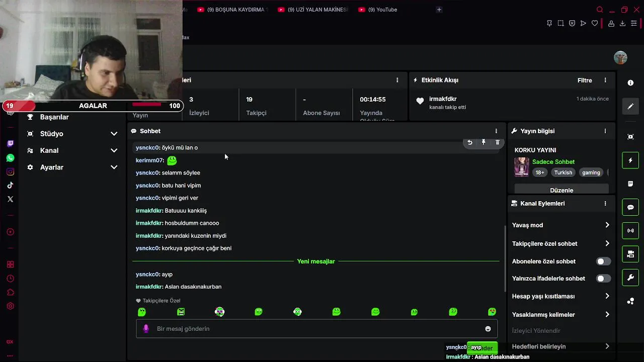Open Etkinlik Akışı panel three-dot menu
The image size is (644, 362).
pos(605,80)
